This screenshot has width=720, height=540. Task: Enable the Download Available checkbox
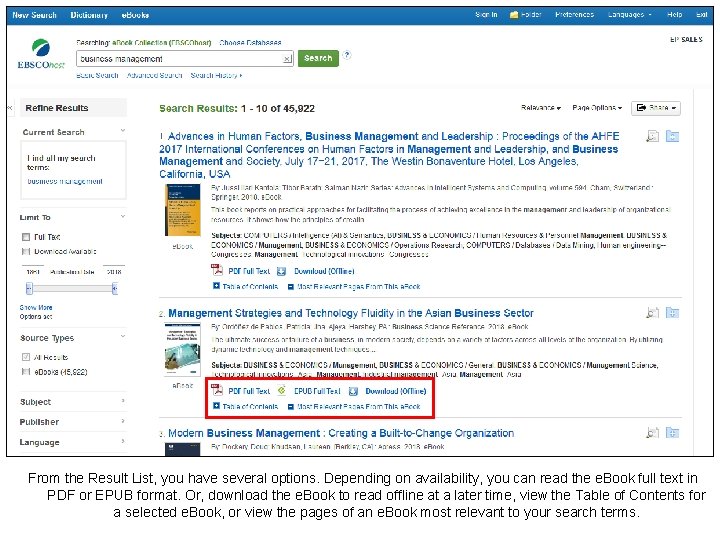pyautogui.click(x=26, y=251)
